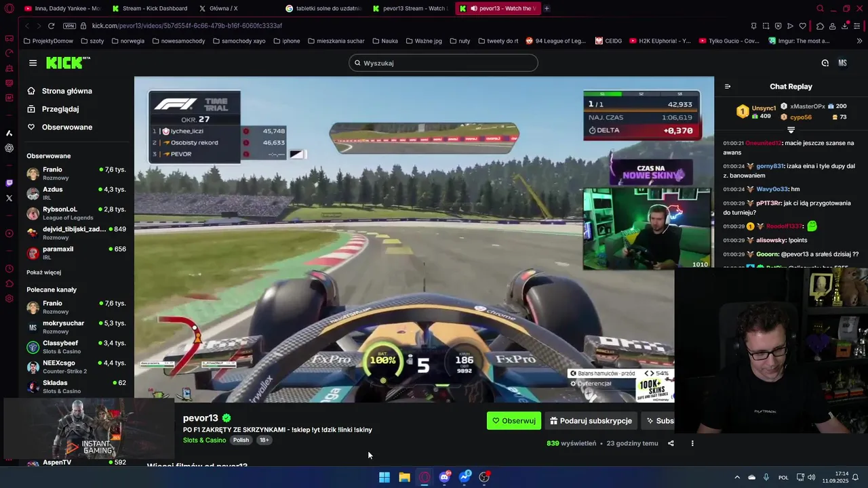Image resolution: width=868 pixels, height=488 pixels.
Task: Go back in browser history
Action: (x=26, y=26)
